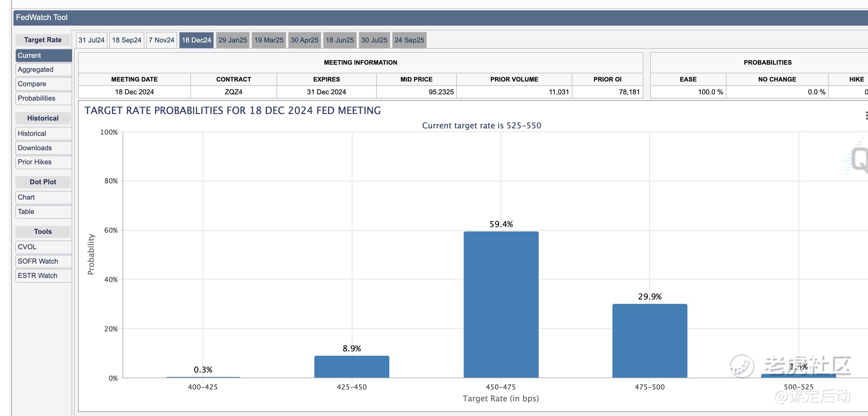Open the Probabilities sidebar item
Image resolution: width=868 pixels, height=416 pixels.
click(44, 98)
